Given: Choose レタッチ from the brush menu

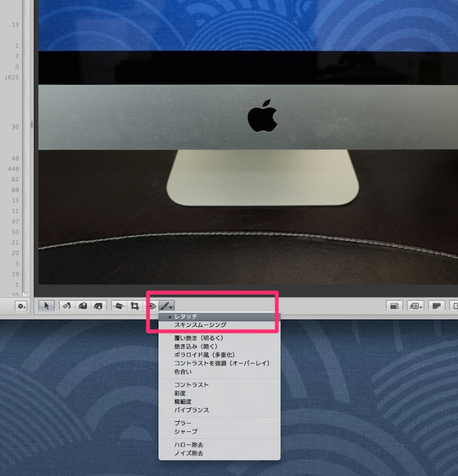Looking at the screenshot, I should pyautogui.click(x=219, y=317).
